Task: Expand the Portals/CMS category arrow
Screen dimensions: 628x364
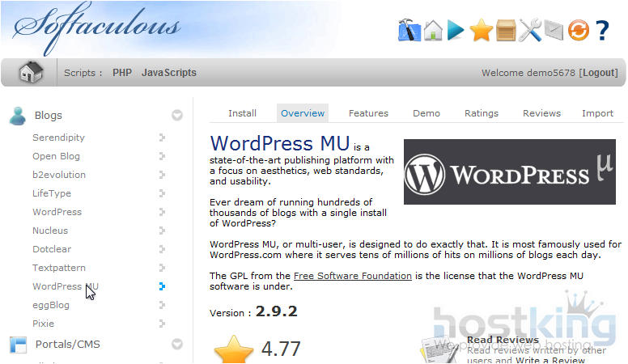Action: [x=176, y=345]
